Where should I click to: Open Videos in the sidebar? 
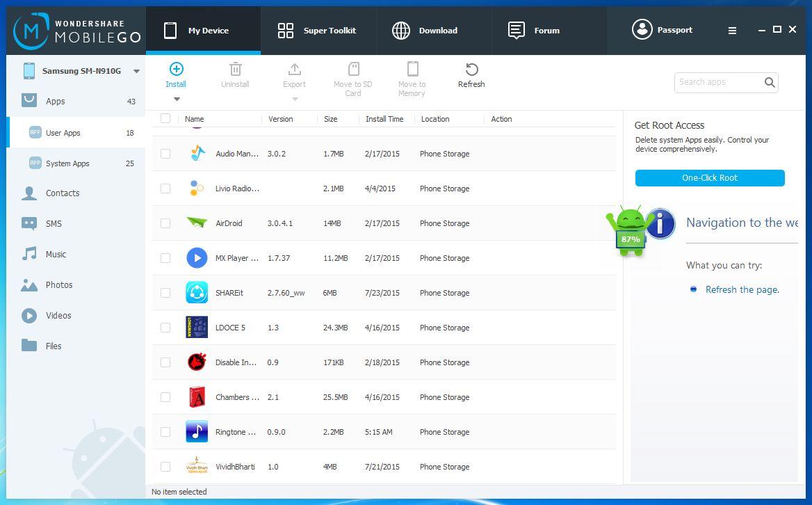[76, 315]
